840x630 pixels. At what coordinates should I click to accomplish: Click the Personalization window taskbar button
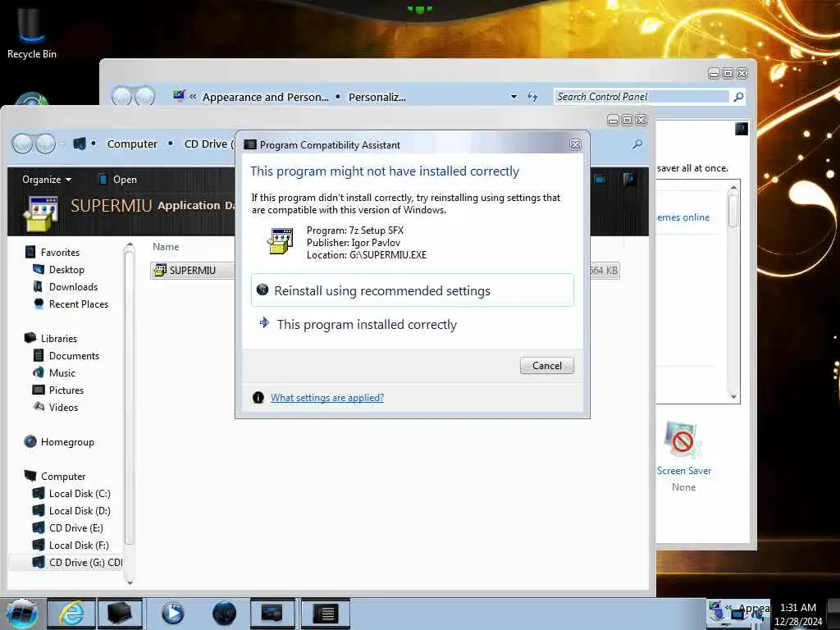coord(272,614)
